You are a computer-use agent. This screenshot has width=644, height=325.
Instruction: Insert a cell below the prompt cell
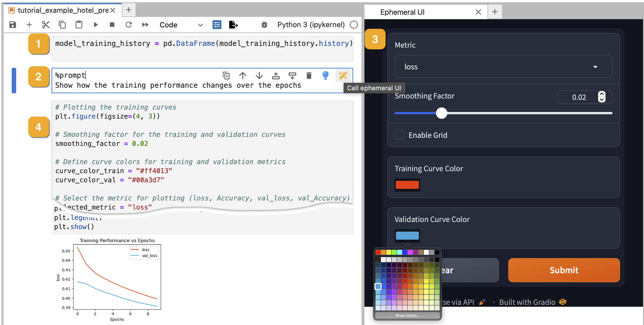coord(292,76)
